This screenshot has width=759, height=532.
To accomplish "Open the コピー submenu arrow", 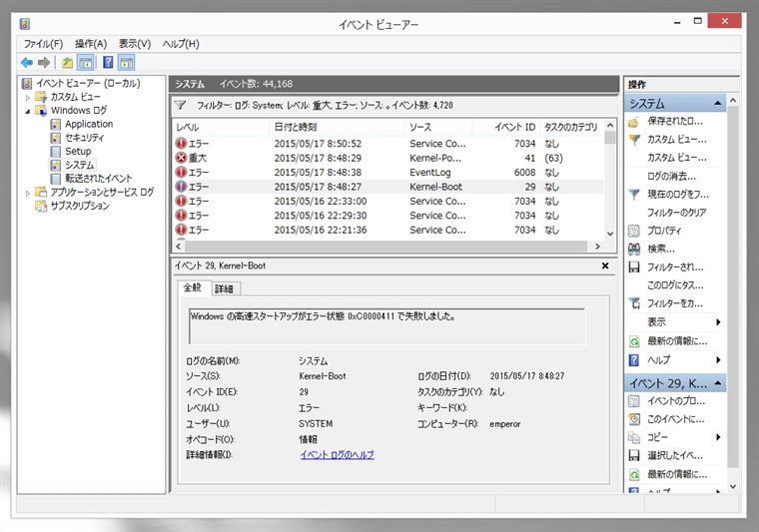I will [x=718, y=437].
